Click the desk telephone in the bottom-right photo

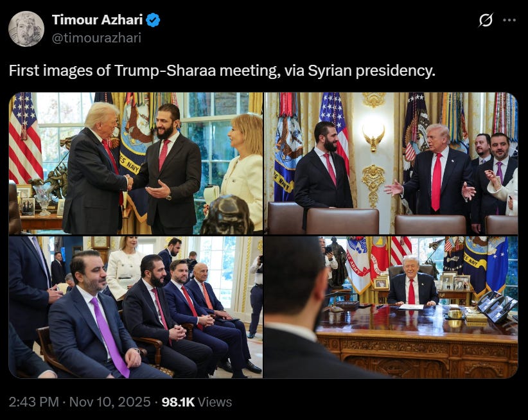click(x=497, y=306)
